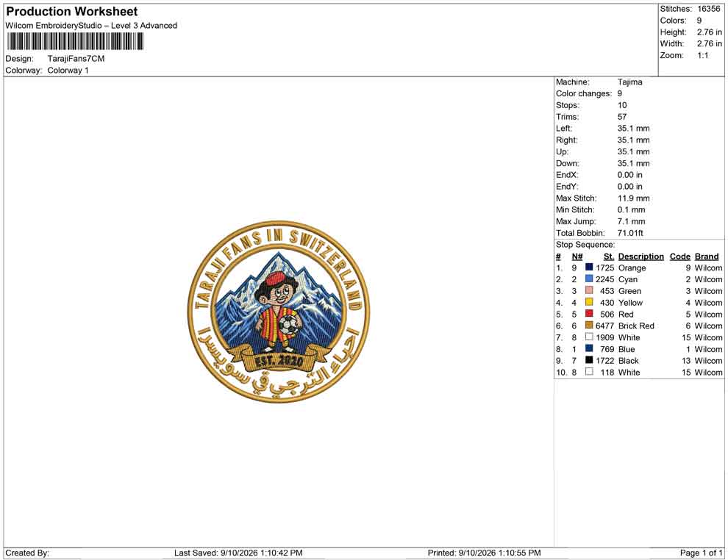The image size is (728, 560).
Task: Click the Trims value 57
Action: click(621, 117)
